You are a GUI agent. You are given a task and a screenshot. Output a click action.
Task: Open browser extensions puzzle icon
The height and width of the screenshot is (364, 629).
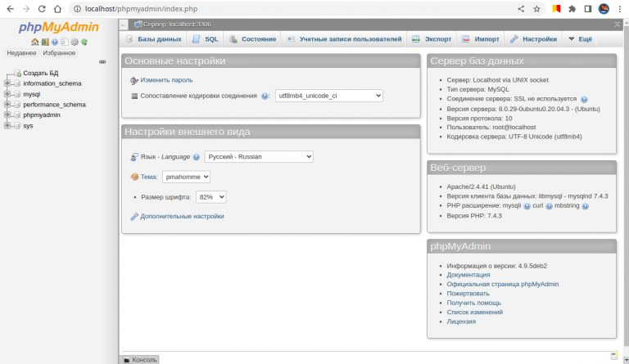pyautogui.click(x=572, y=8)
